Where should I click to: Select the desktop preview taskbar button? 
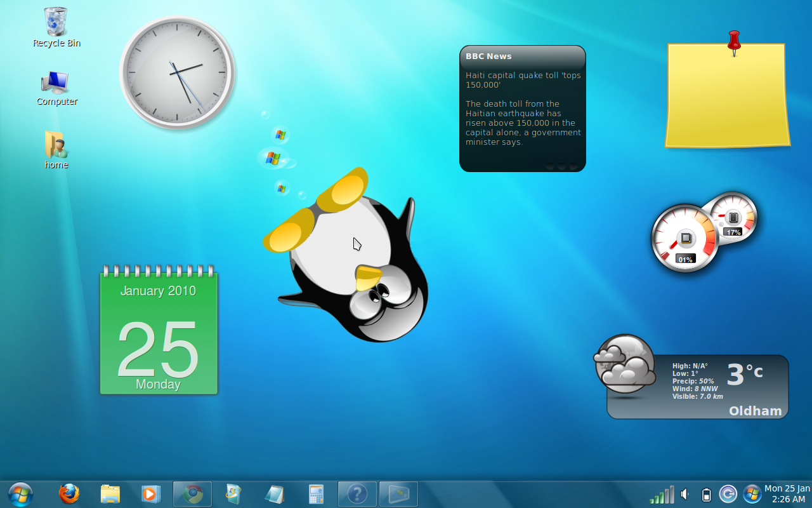(x=399, y=494)
